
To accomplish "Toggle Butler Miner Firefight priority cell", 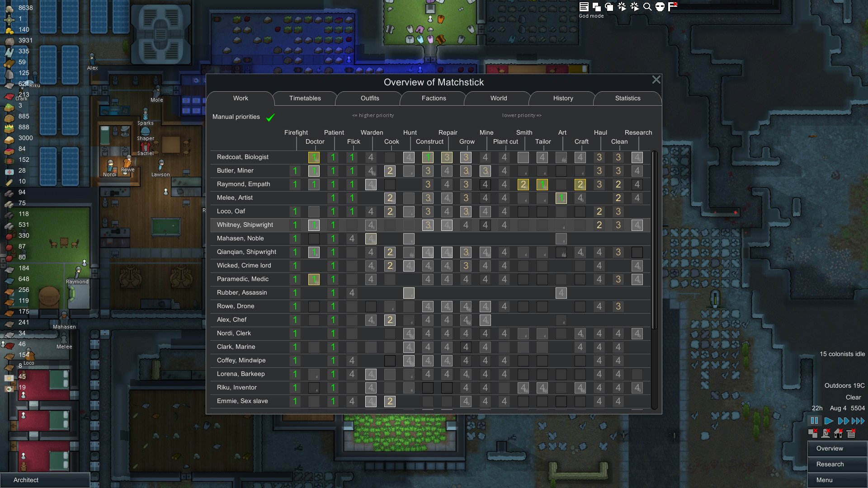I will click(x=294, y=170).
